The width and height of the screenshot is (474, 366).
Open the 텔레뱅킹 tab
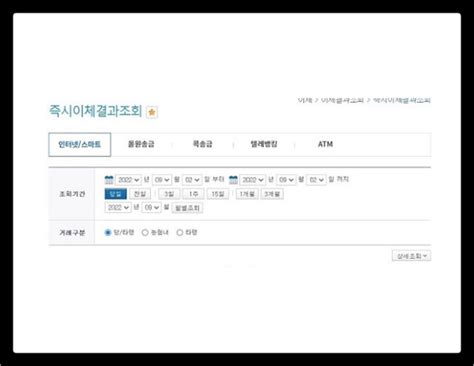pyautogui.click(x=264, y=144)
